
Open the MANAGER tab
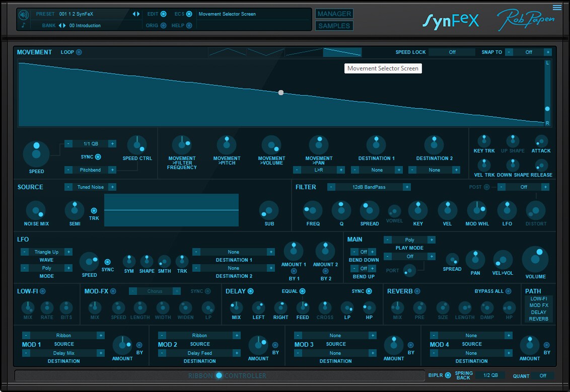coord(334,14)
